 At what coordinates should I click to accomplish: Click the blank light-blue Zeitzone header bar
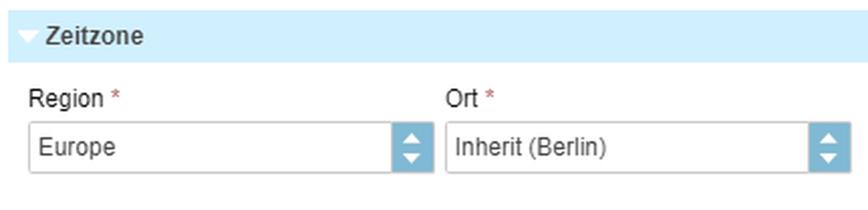(477, 36)
